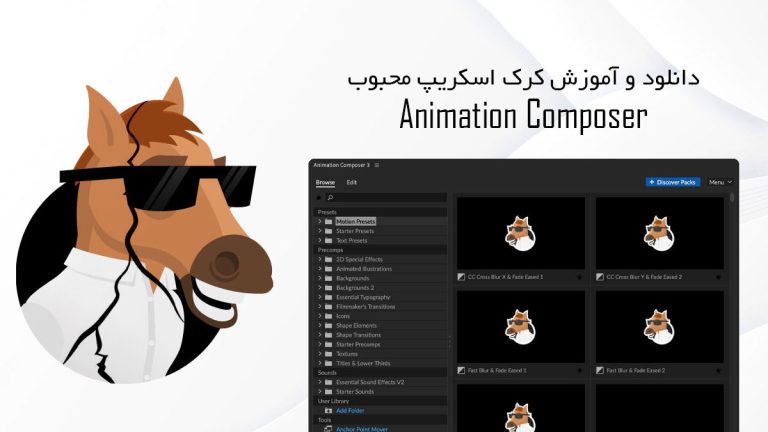The height and width of the screenshot is (432, 768).
Task: Click the Backgrounds folder icon
Action: click(x=329, y=278)
